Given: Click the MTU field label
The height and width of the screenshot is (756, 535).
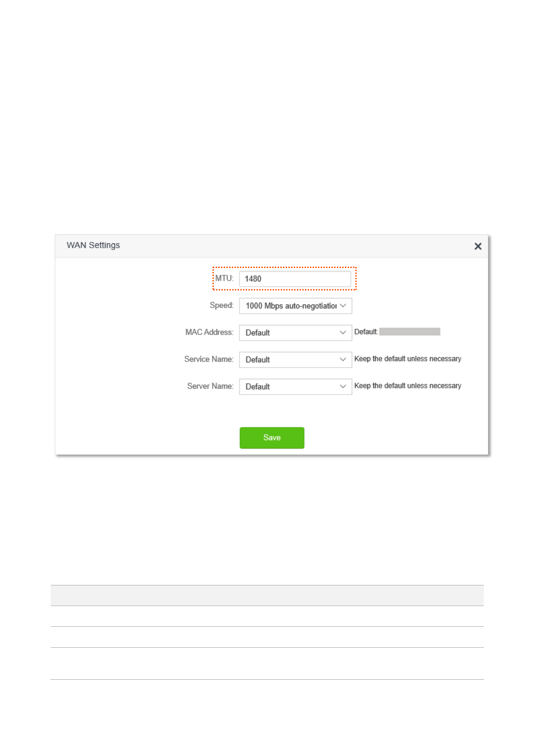Looking at the screenshot, I should click(x=224, y=278).
